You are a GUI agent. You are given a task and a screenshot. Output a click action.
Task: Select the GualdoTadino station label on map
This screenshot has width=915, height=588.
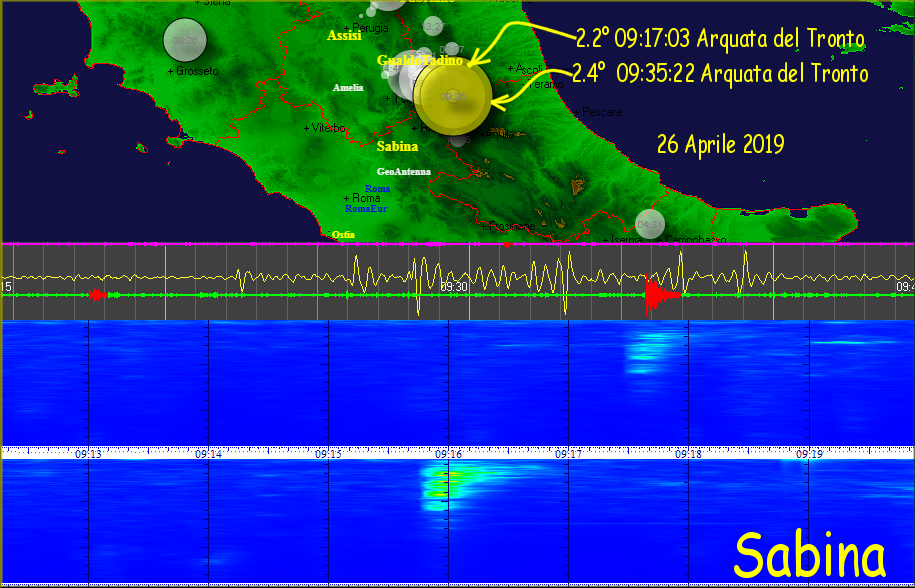(x=420, y=60)
